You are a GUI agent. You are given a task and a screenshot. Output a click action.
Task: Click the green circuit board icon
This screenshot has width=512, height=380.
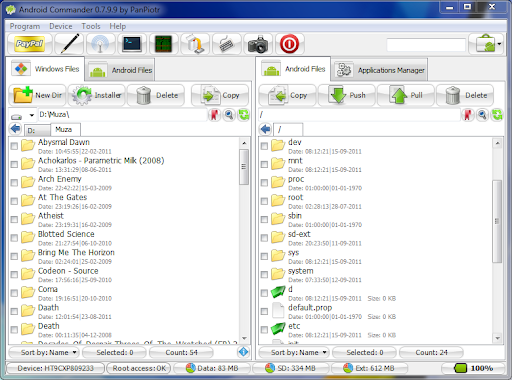click(x=163, y=44)
